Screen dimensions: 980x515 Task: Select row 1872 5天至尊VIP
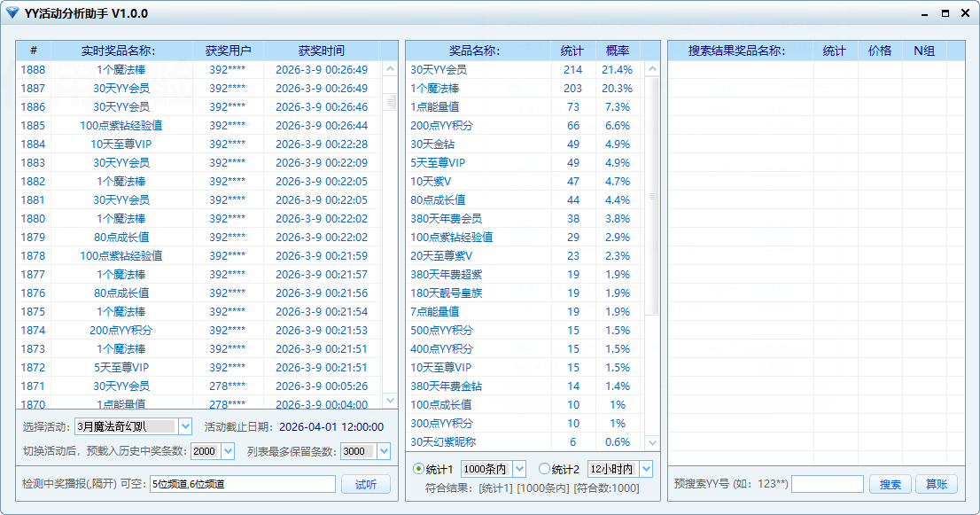pyautogui.click(x=200, y=368)
